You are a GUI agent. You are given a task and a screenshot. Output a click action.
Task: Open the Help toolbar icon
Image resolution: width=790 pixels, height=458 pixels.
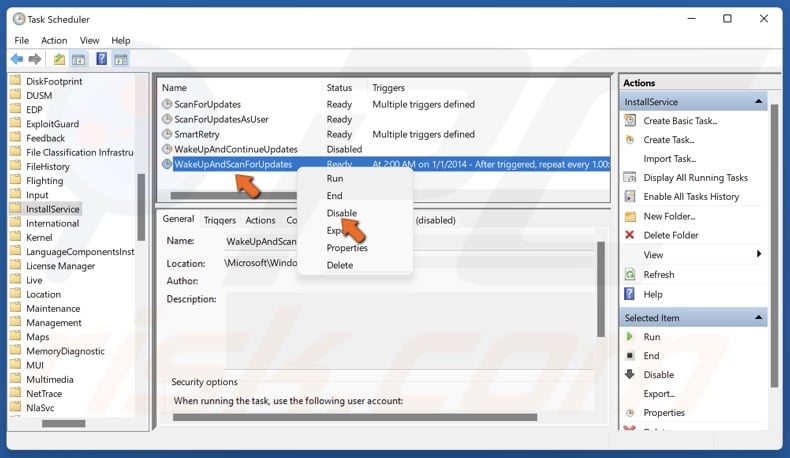coord(101,59)
